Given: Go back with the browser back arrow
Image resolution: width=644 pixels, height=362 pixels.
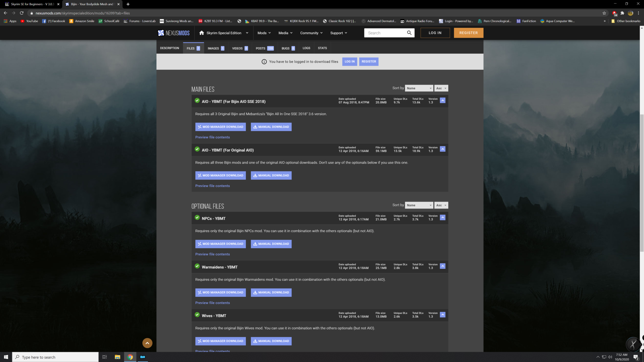Looking at the screenshot, I should tap(5, 13).
